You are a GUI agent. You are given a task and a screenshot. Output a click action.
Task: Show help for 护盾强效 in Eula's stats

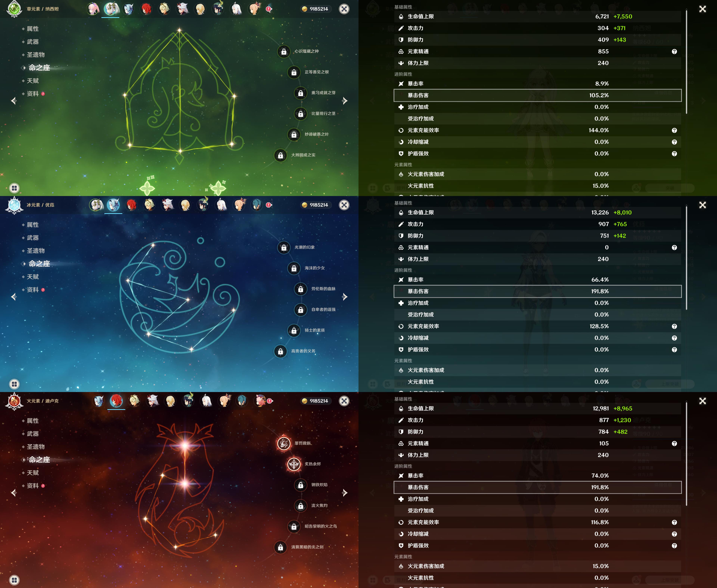click(x=674, y=350)
